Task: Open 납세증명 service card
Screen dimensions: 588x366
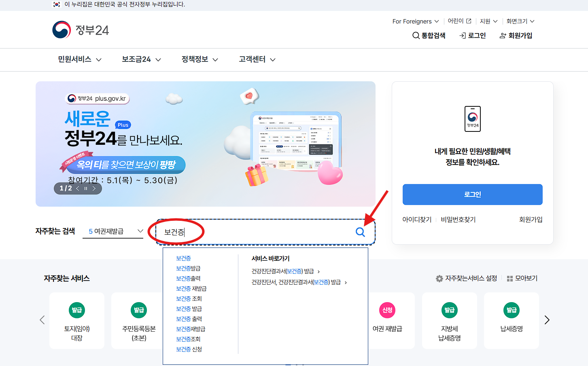Action: 512,321
